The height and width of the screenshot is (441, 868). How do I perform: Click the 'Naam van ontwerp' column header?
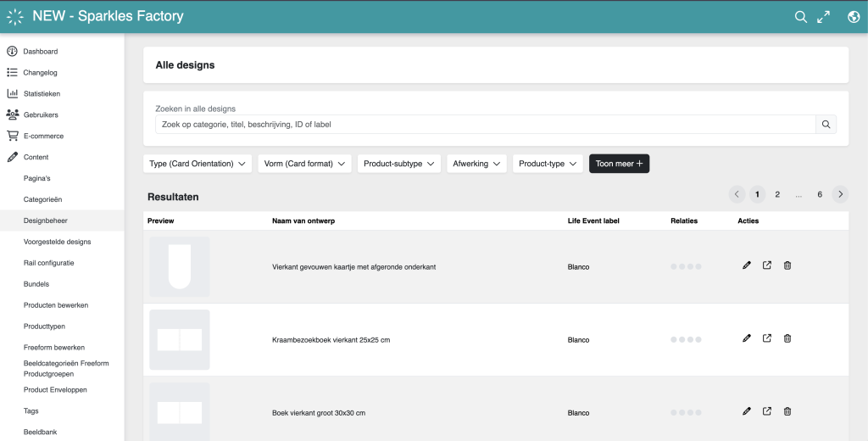[x=303, y=220]
